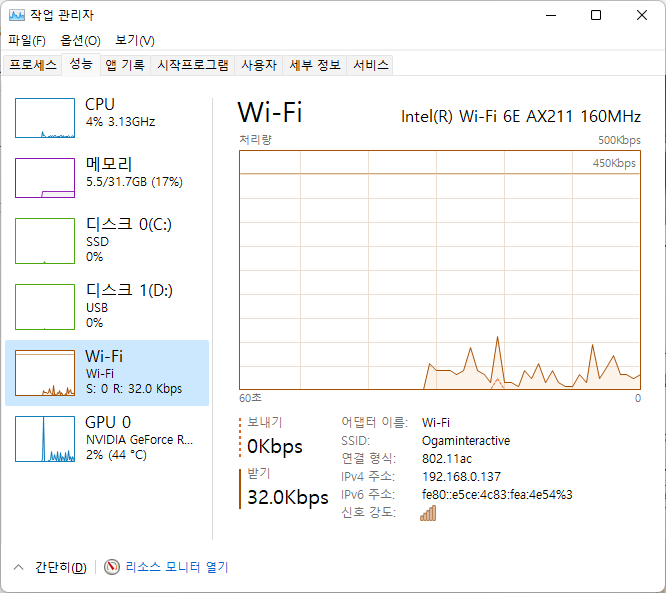Select the Wi-Fi sidebar graph thumbnail

tap(45, 372)
